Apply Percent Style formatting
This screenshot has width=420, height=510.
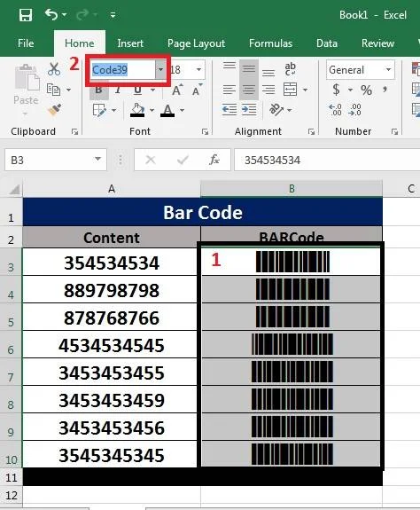pyautogui.click(x=367, y=90)
